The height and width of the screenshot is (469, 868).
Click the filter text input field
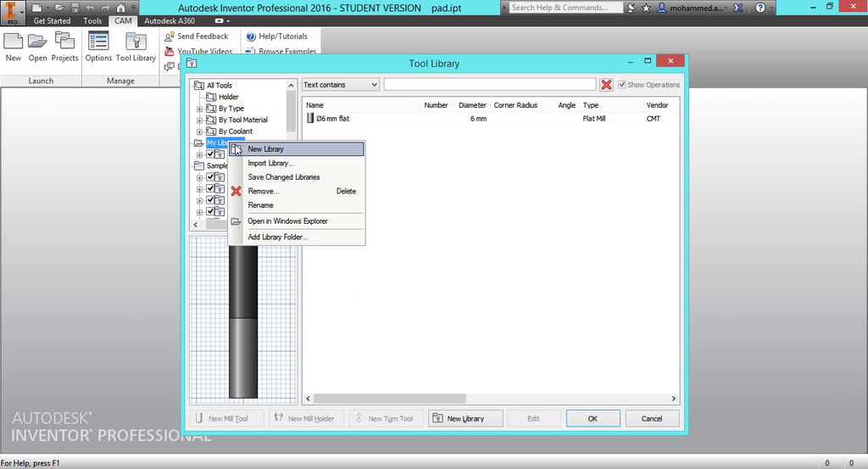pos(490,84)
